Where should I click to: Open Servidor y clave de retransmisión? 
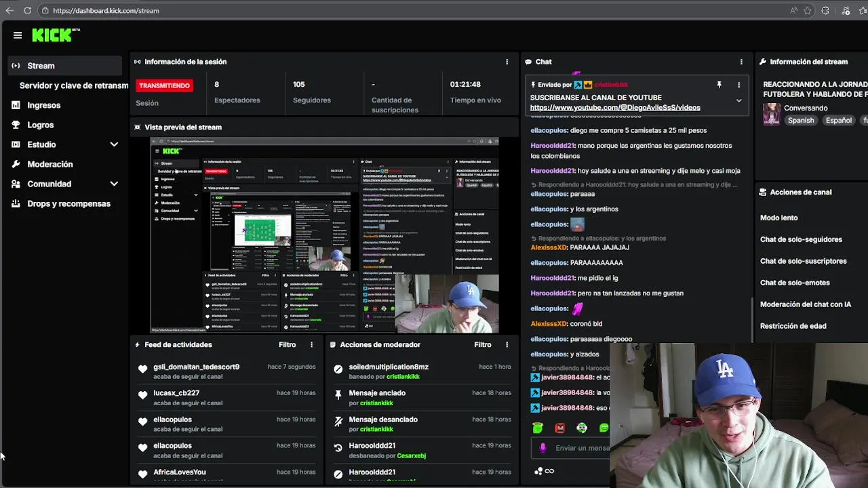tap(73, 85)
